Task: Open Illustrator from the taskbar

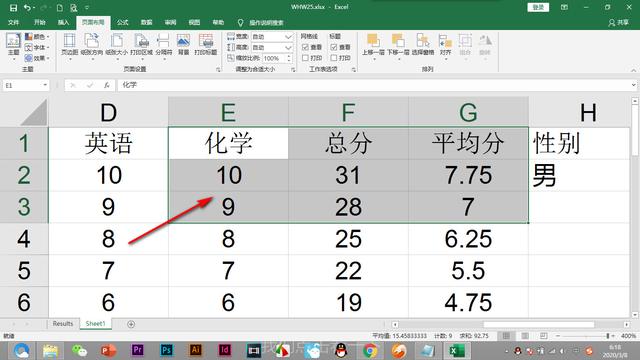Action: pyautogui.click(x=195, y=350)
